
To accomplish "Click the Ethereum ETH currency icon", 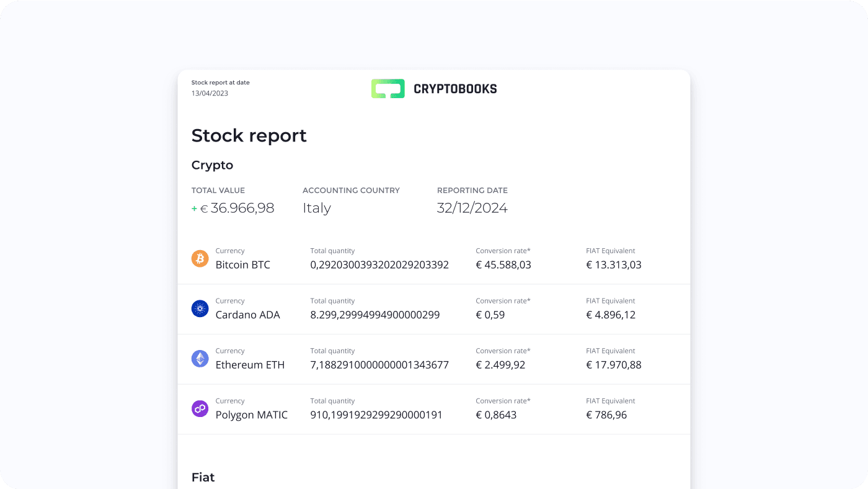I will (200, 359).
